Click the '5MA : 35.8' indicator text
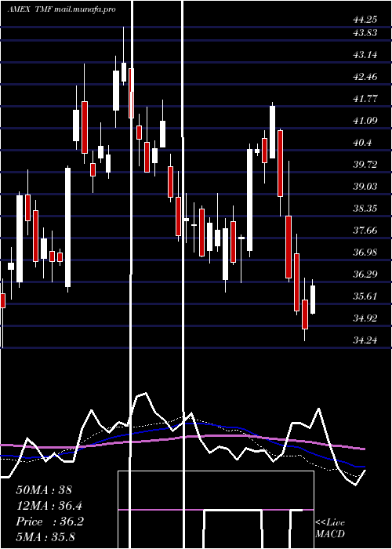Image resolution: width=392 pixels, height=549 pixels. point(46,537)
